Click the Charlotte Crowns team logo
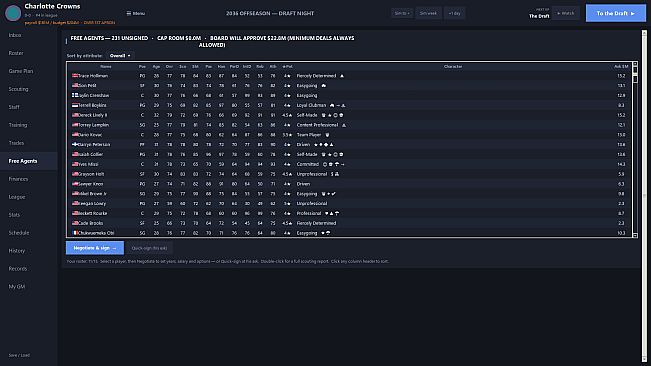This screenshot has width=651, height=366. point(13,13)
